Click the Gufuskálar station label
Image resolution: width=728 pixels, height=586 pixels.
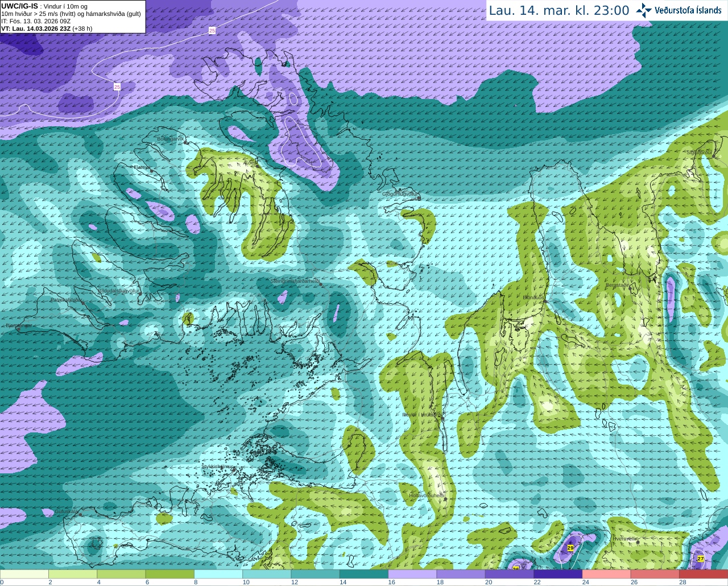tap(67, 511)
